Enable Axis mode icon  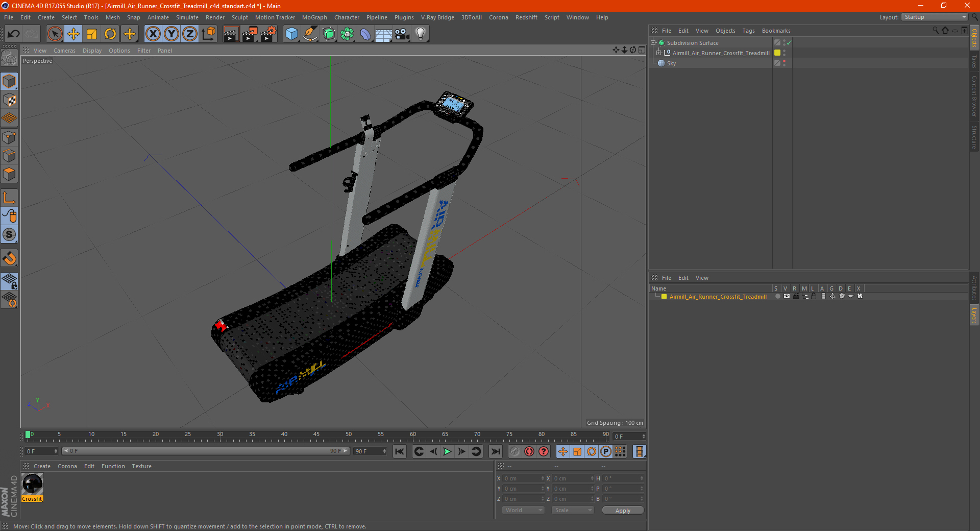click(9, 197)
